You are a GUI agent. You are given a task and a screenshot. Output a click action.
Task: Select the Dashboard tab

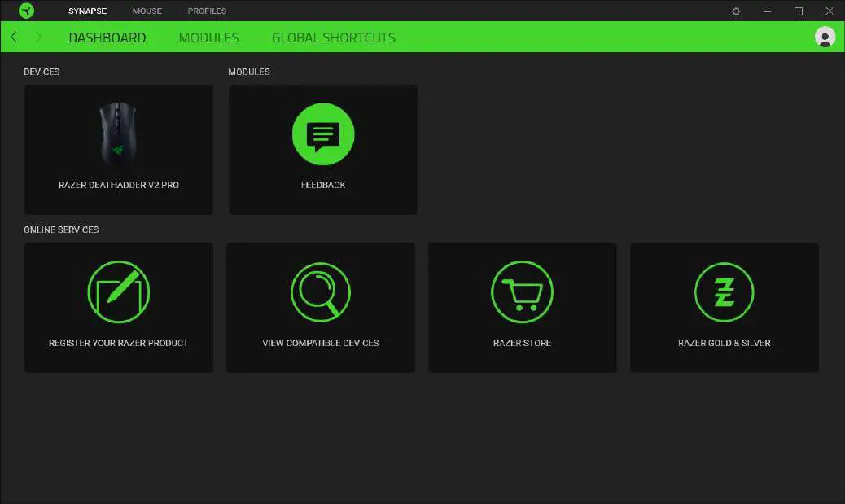[x=107, y=37]
